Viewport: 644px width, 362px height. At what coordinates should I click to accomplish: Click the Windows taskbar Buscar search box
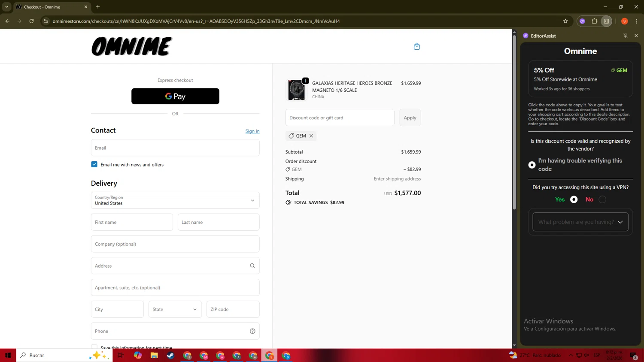tap(64, 355)
